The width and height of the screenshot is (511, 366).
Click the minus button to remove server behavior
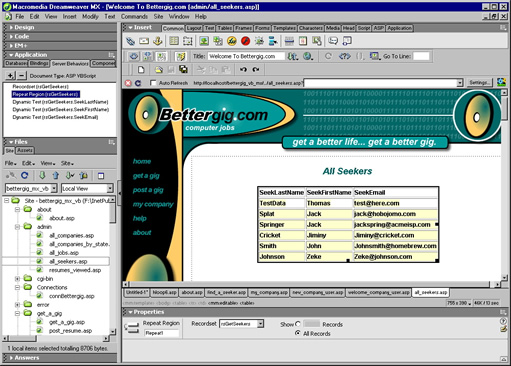point(21,76)
